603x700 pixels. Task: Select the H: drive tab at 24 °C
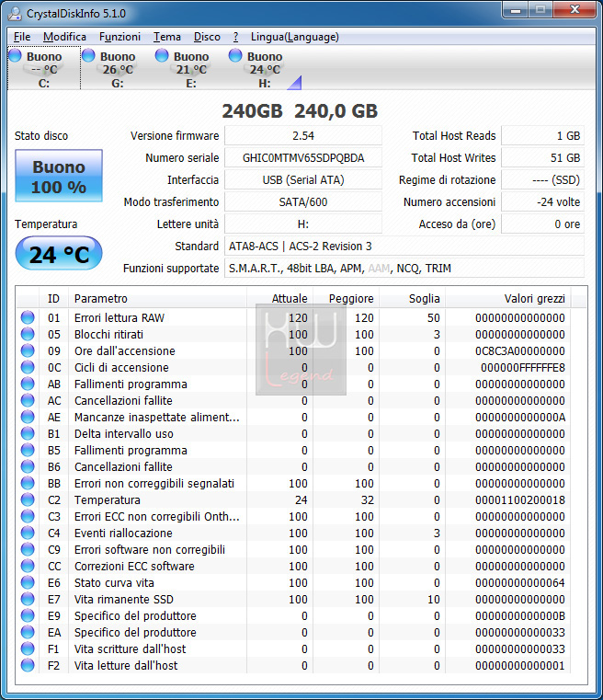click(x=265, y=69)
